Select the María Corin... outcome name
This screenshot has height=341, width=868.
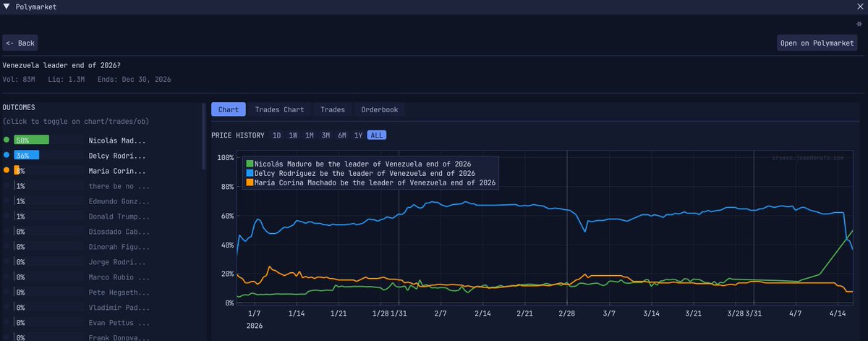pos(117,171)
